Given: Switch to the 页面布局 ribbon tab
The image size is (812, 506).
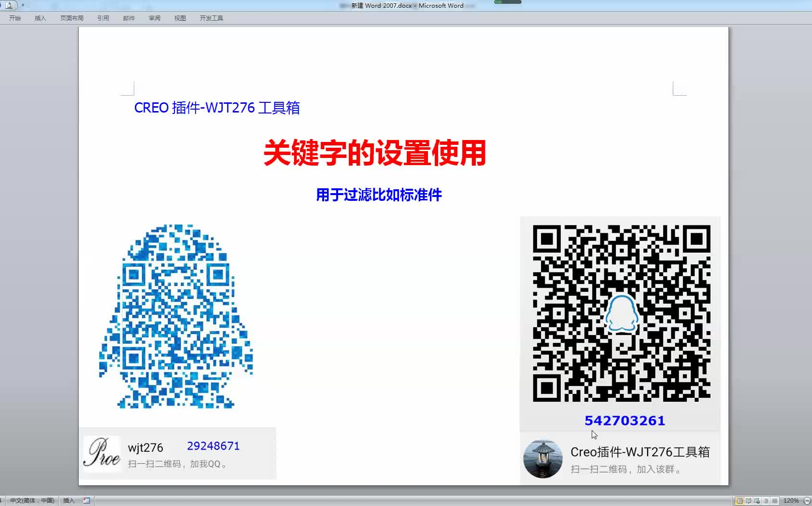Looking at the screenshot, I should tap(72, 18).
